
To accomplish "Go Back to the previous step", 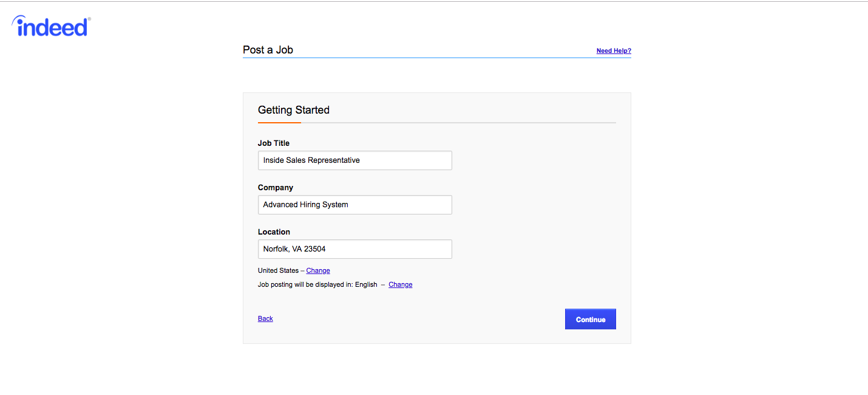I will pos(265,318).
